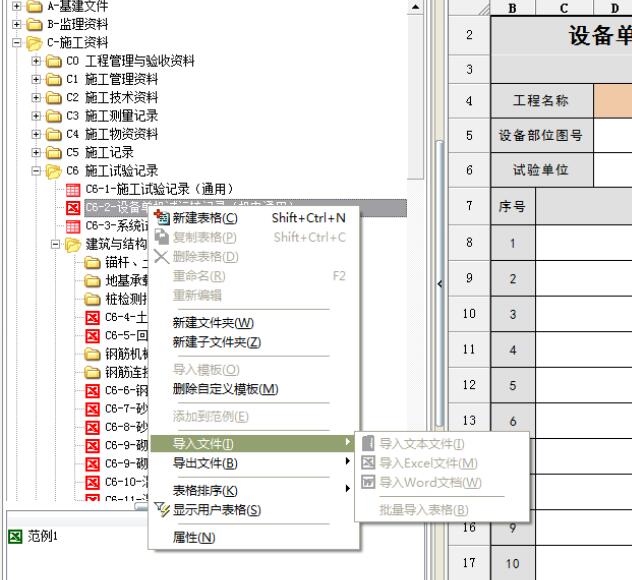
Task: Expand the C1 施工管理资料 node
Action: pyautogui.click(x=36, y=79)
